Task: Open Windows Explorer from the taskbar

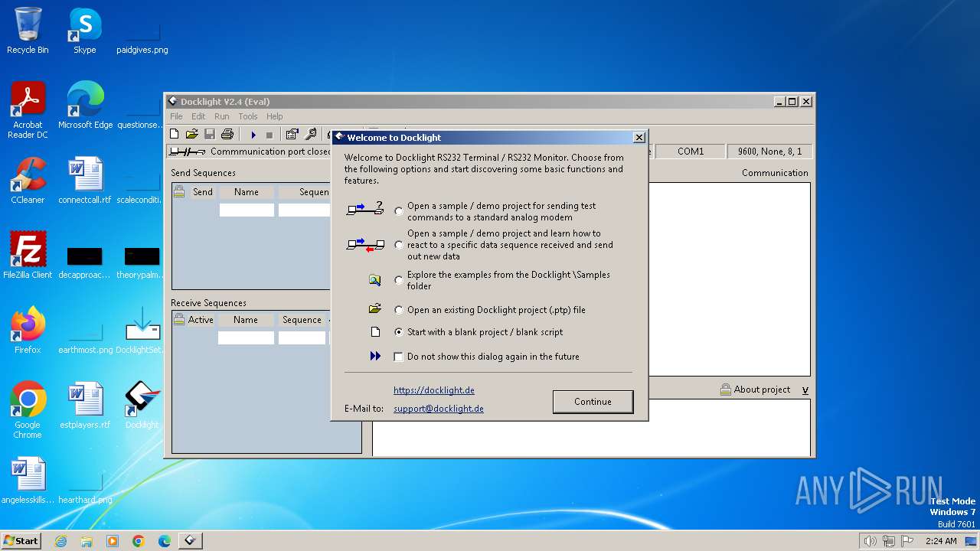Action: click(87, 541)
